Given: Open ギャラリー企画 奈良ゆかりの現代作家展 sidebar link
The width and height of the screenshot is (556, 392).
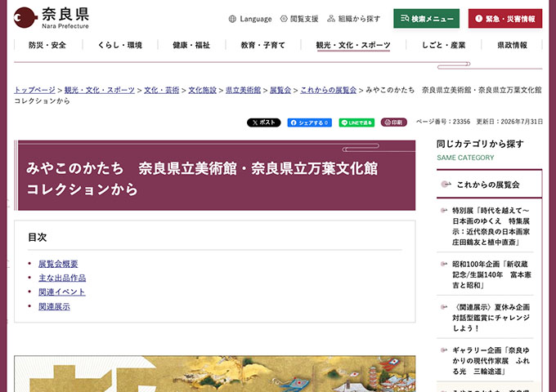Looking at the screenshot, I should click(x=491, y=360).
